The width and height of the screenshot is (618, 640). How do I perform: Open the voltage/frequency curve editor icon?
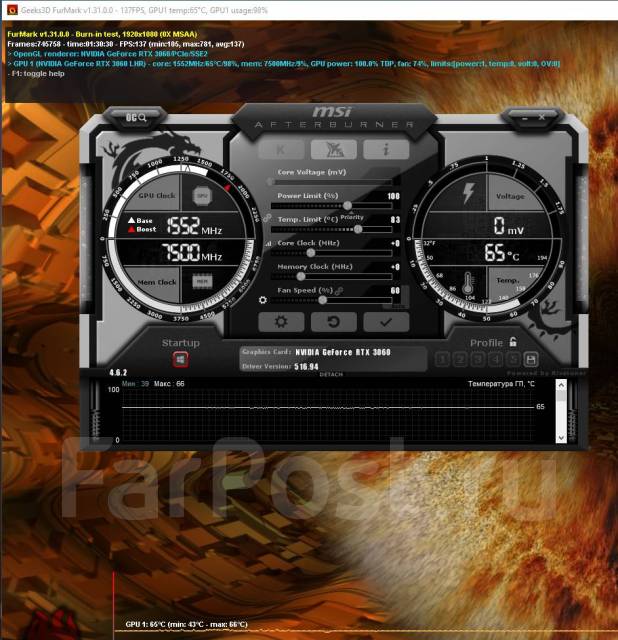268,243
